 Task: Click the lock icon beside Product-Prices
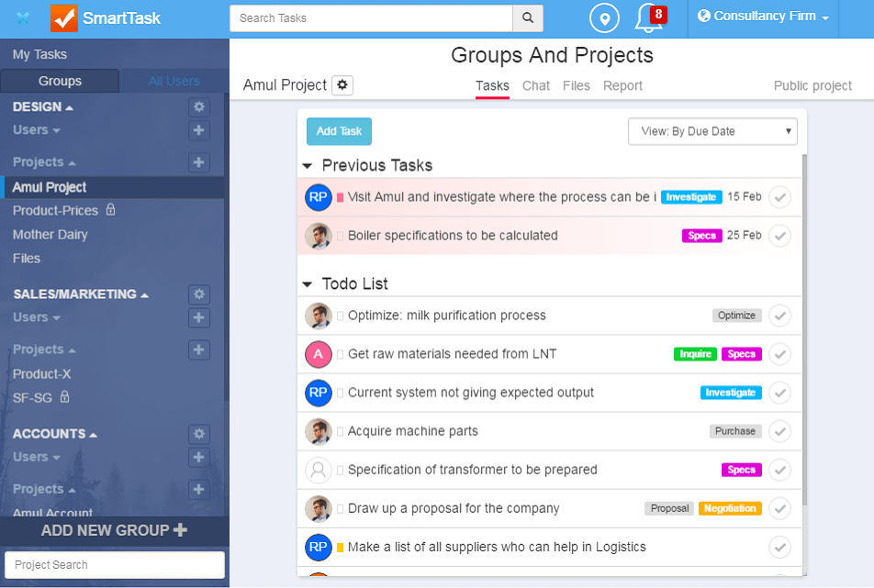[110, 209]
